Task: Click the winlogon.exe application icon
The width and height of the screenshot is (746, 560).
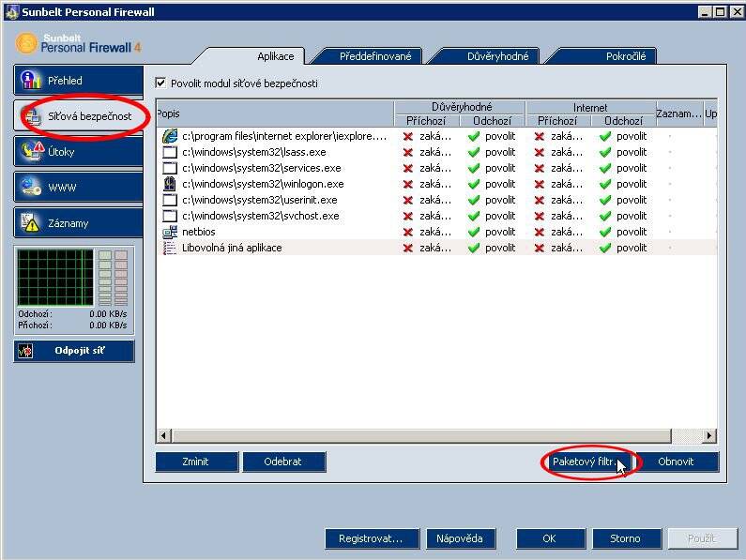Action: coord(170,184)
